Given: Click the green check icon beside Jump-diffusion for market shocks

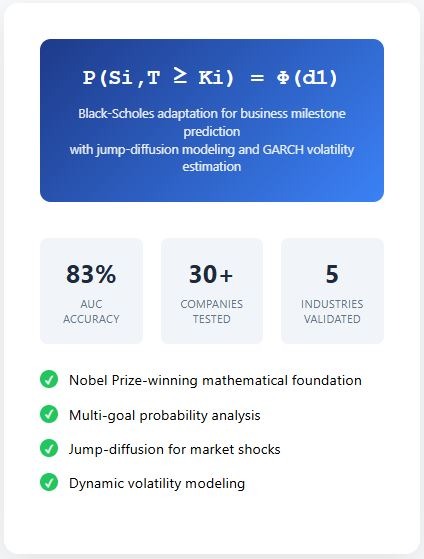Looking at the screenshot, I should 49,448.
